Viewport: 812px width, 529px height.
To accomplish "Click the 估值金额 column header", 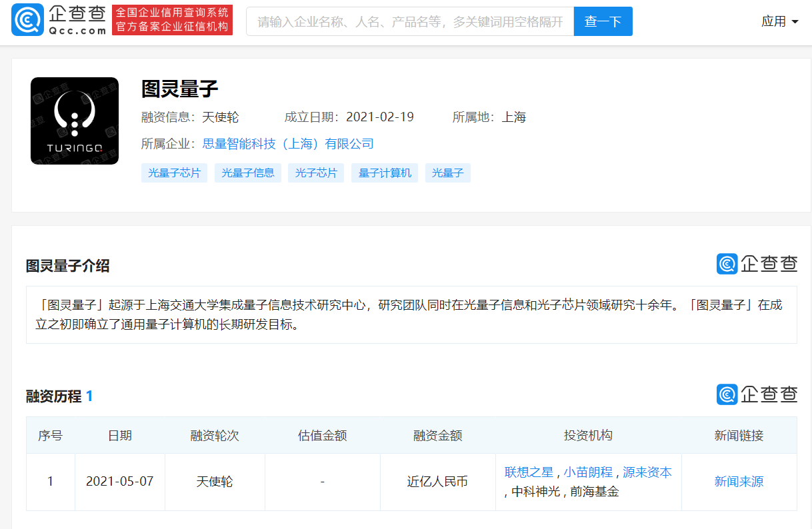I will pos(323,436).
